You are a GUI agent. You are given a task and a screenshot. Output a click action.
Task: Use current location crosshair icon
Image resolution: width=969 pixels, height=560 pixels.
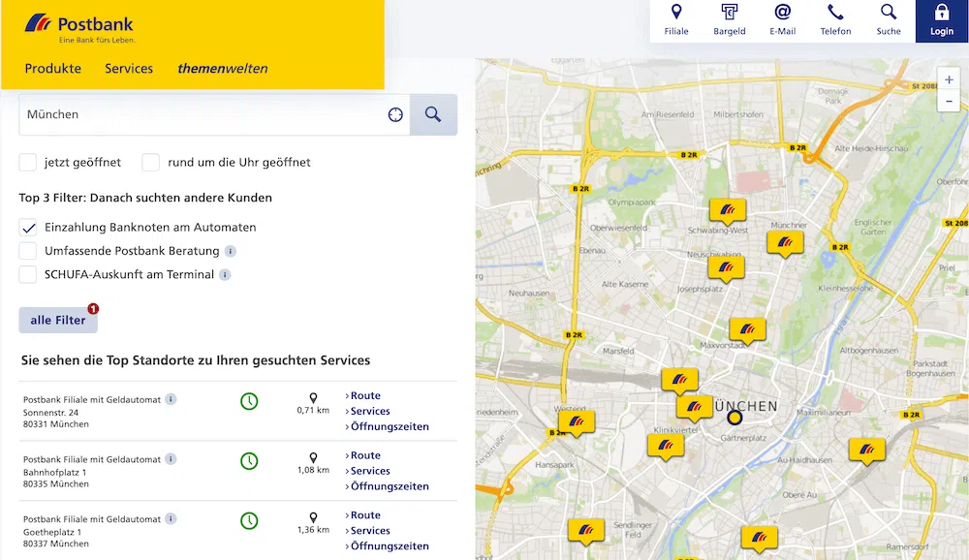pyautogui.click(x=395, y=114)
